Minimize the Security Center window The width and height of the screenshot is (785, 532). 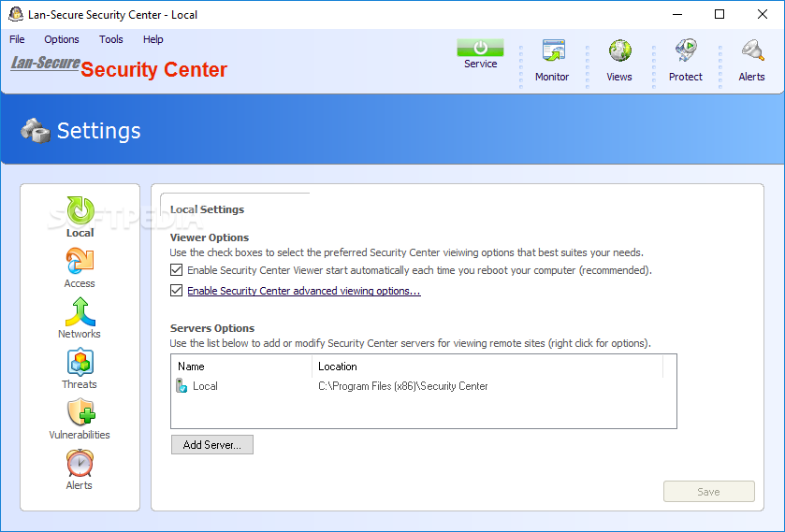click(677, 15)
